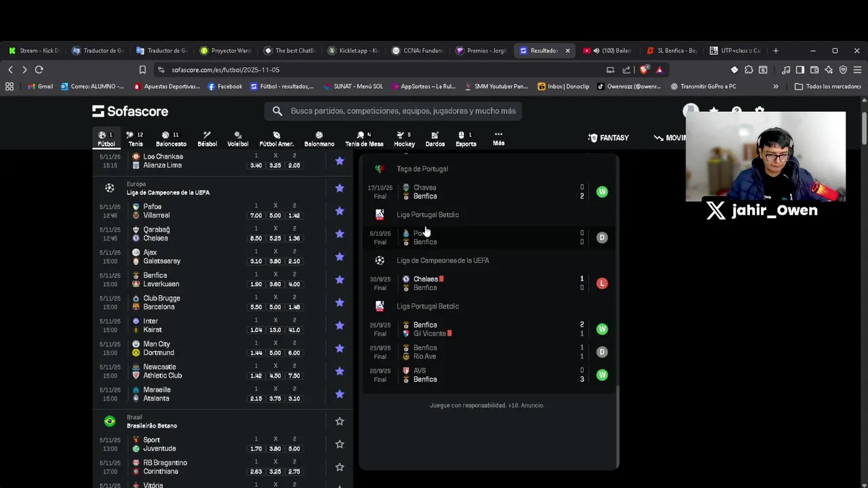Go back in browser history
The height and width of the screenshot is (488, 868).
(10, 70)
